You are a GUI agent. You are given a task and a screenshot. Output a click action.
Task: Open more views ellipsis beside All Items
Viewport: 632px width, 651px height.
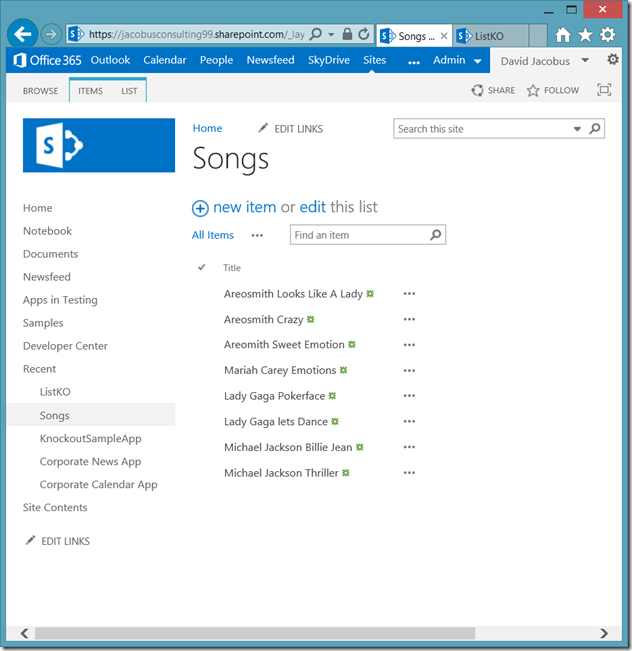257,235
